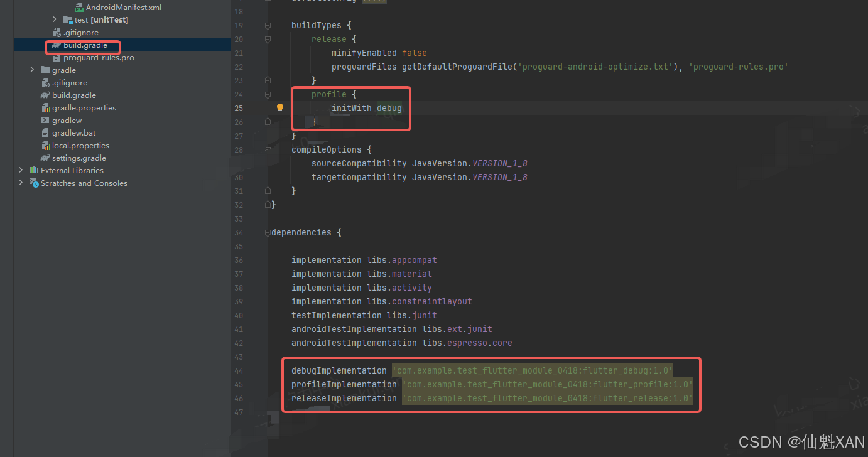Click build.gradle icon above gradle.properties
This screenshot has height=457, width=868.
click(x=45, y=95)
